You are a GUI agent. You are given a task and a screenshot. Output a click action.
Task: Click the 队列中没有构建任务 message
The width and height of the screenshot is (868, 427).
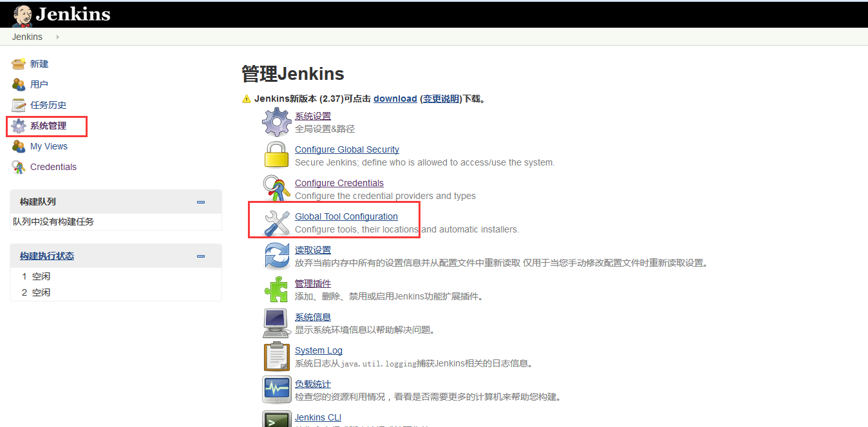coord(53,222)
